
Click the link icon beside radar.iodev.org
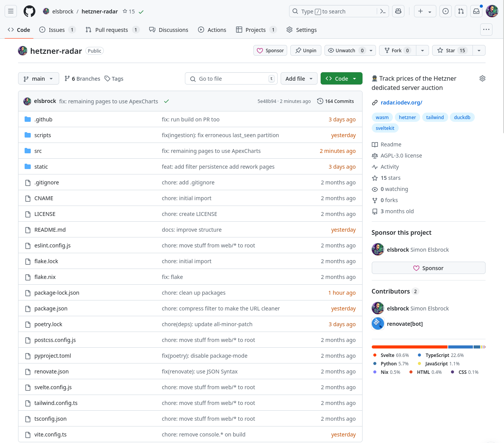click(375, 103)
